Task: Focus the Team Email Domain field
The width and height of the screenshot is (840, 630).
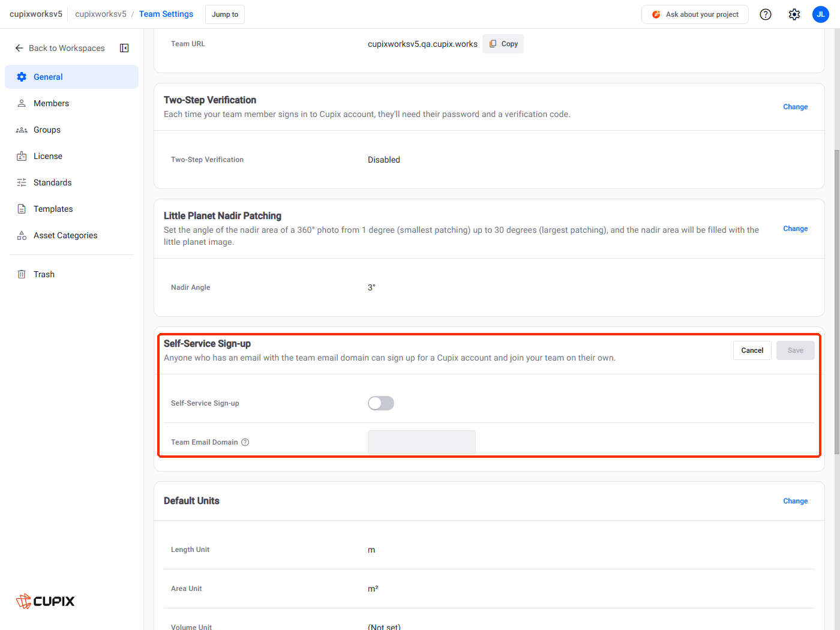Action: pos(422,442)
